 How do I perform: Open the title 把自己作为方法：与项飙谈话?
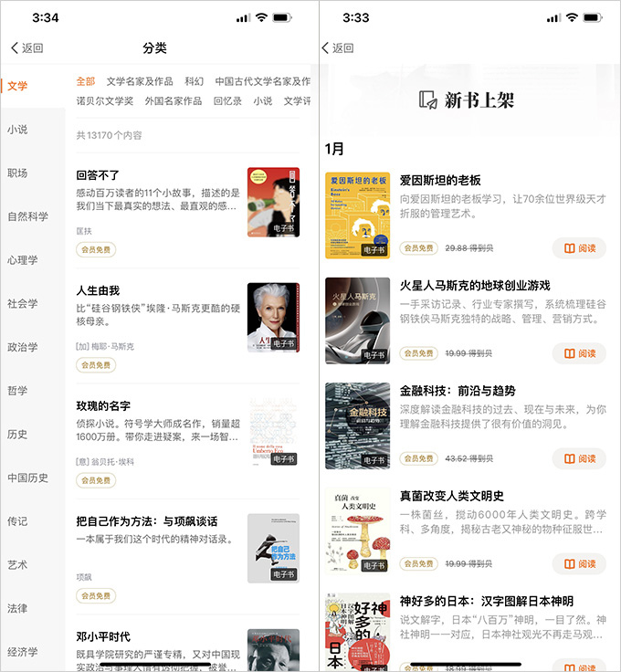146,521
